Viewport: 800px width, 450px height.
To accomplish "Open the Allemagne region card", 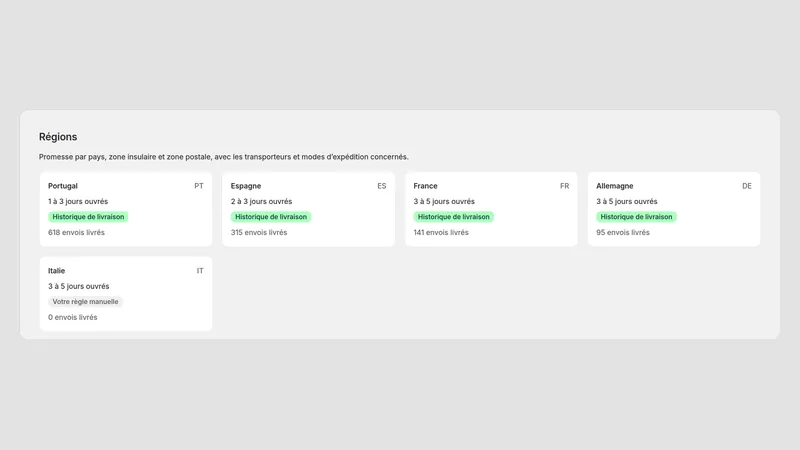I will pyautogui.click(x=674, y=209).
